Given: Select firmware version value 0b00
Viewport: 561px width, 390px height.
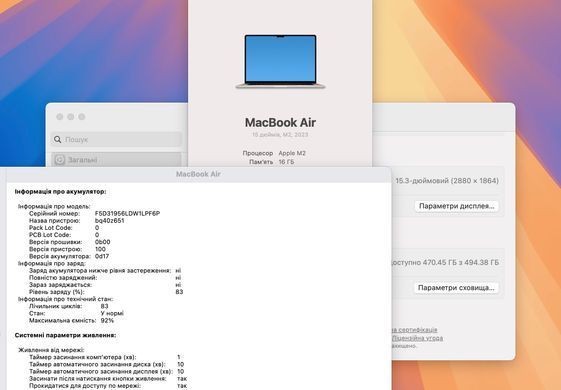Looking at the screenshot, I should click(x=102, y=242).
